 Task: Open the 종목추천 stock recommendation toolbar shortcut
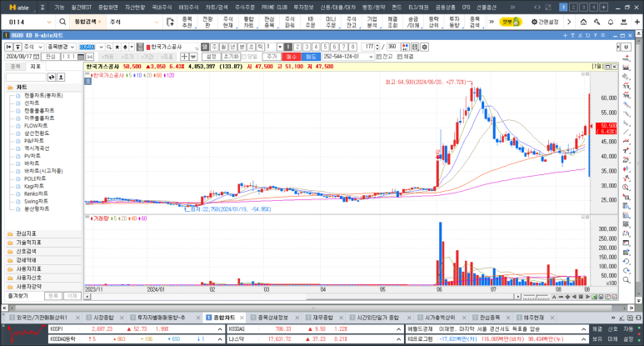pos(187,23)
